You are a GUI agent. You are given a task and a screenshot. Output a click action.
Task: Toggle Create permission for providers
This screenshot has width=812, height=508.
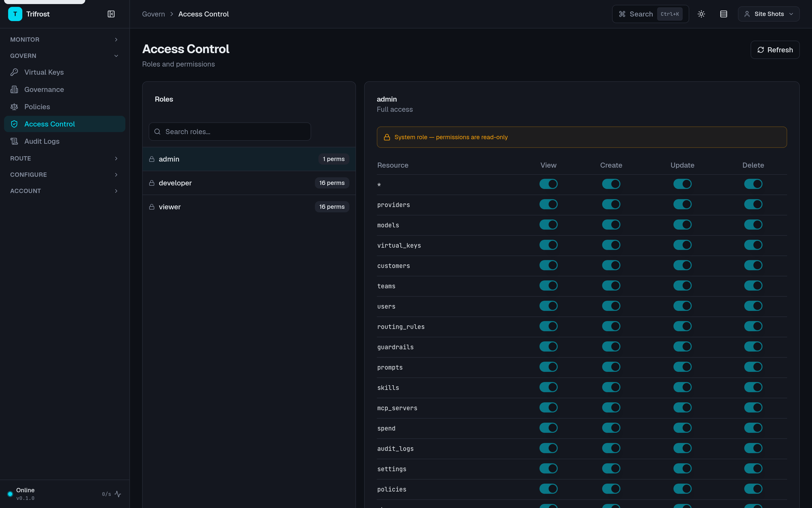click(x=611, y=204)
